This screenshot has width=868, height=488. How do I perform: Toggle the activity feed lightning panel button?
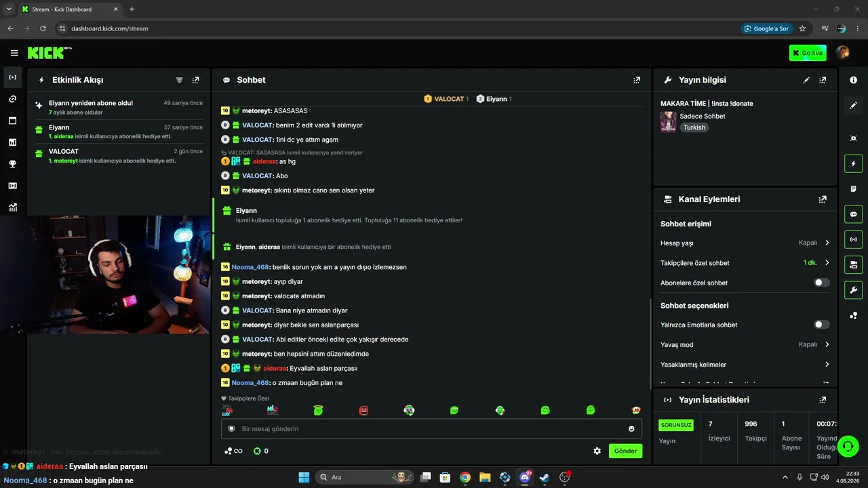pyautogui.click(x=853, y=163)
